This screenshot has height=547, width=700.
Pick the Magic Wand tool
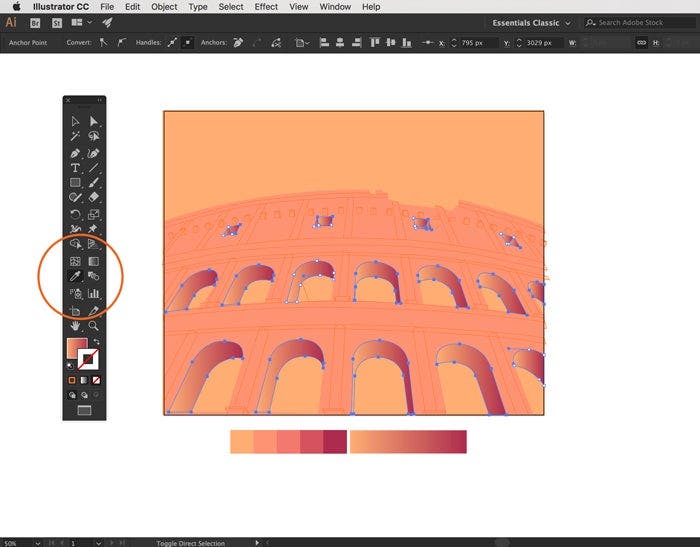75,136
